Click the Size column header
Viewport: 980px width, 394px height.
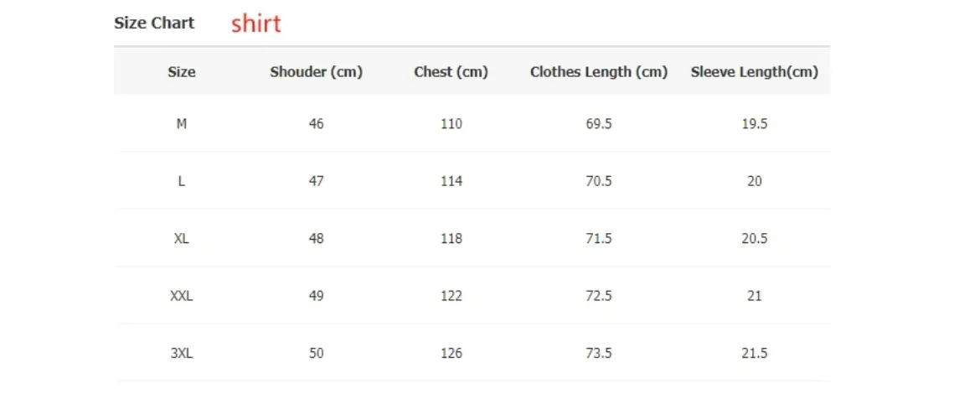coord(181,72)
